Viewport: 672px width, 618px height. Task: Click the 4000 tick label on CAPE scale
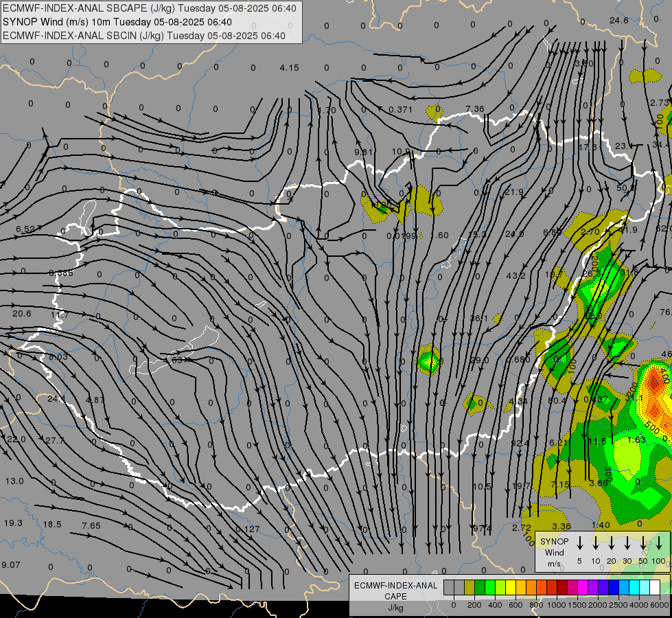[639, 605]
